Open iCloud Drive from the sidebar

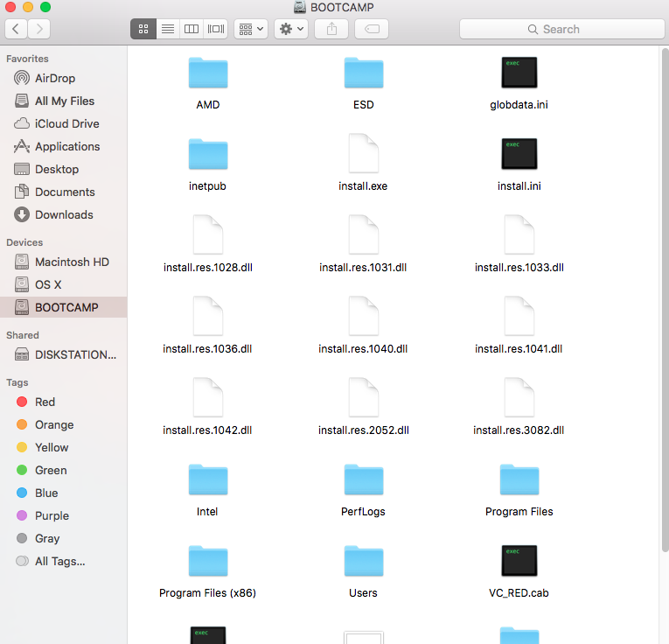point(64,123)
